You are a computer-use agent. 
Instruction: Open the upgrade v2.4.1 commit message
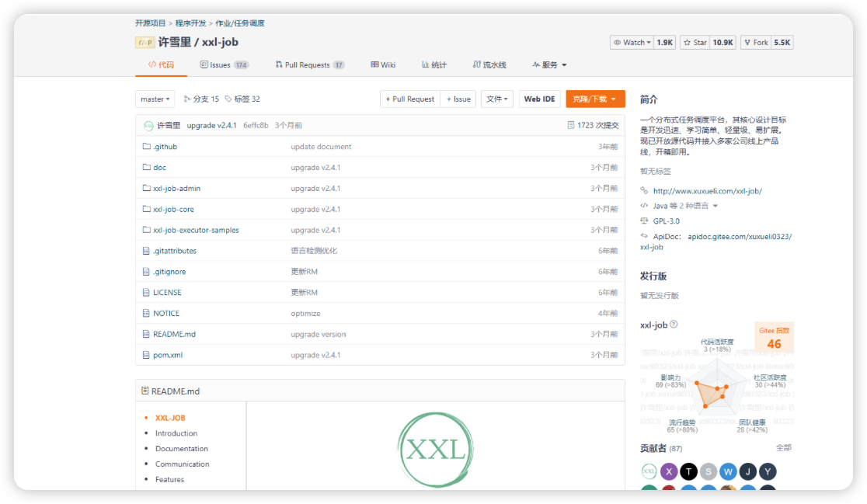(x=211, y=126)
